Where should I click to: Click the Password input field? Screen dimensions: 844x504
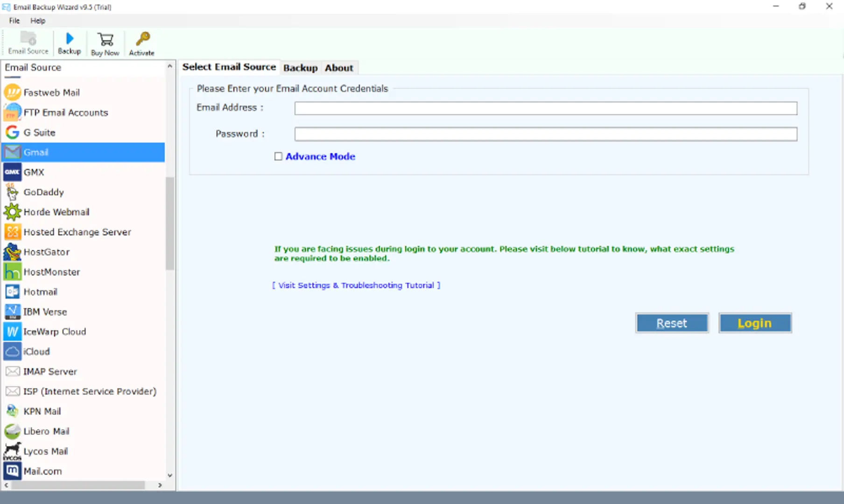pos(546,134)
